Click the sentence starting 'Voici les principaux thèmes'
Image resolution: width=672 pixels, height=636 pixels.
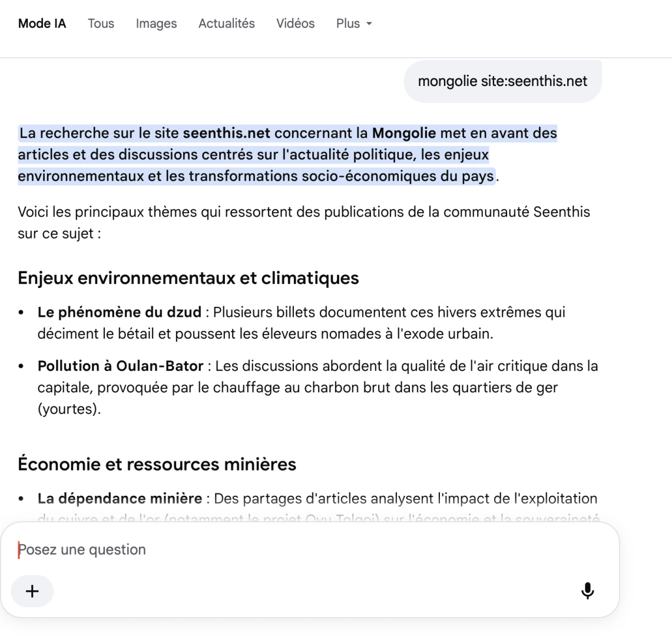304,223
